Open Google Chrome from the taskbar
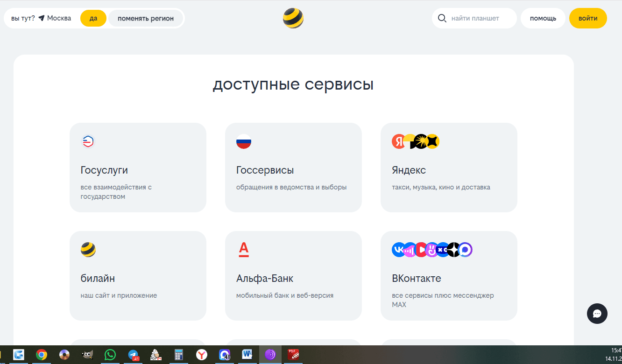Viewport: 622px width, 364px height. (x=42, y=355)
